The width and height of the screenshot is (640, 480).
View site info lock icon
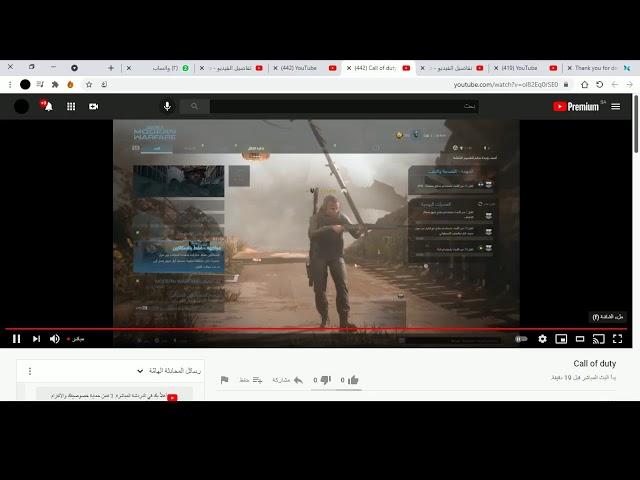coord(566,84)
